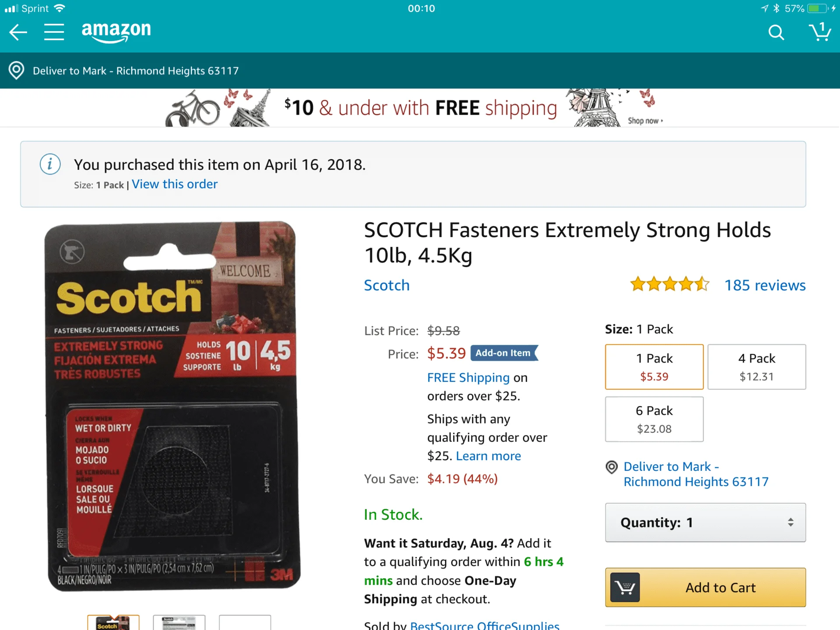The height and width of the screenshot is (630, 840).
Task: Select the 1 Pack size option
Action: [x=654, y=367]
